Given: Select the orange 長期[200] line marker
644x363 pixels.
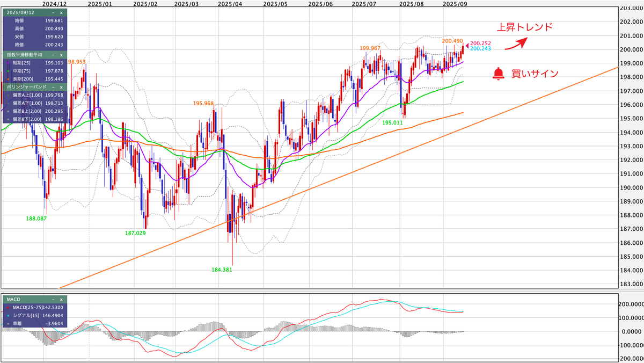Looking at the screenshot, I should click(x=8, y=79).
